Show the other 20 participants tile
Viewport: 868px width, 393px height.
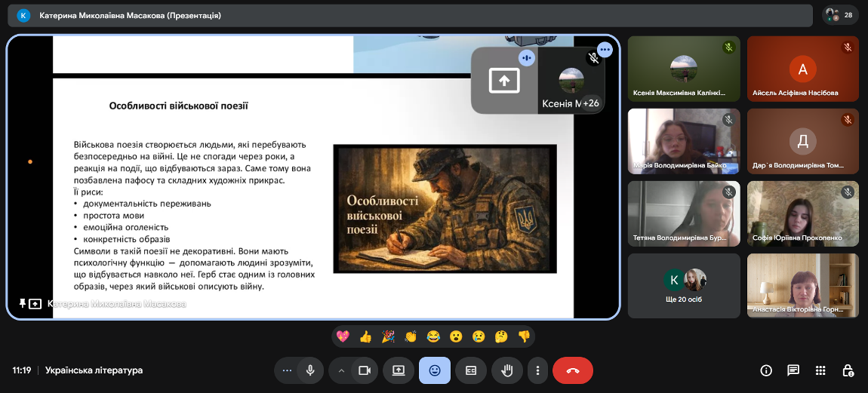(684, 286)
